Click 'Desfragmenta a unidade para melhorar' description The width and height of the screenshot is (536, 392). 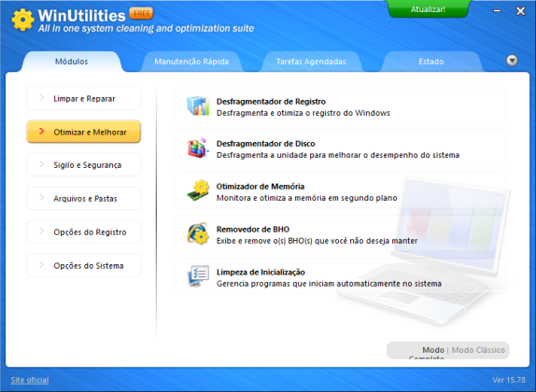click(x=338, y=155)
